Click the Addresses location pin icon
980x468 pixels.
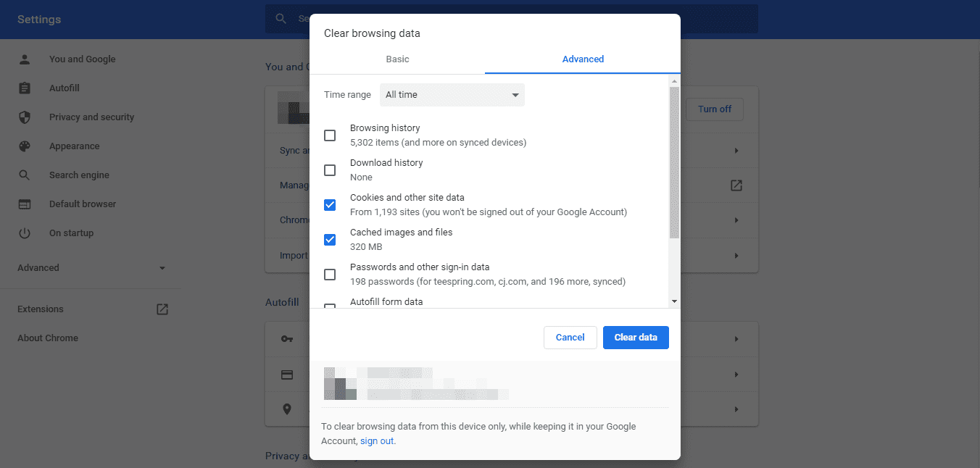(287, 409)
